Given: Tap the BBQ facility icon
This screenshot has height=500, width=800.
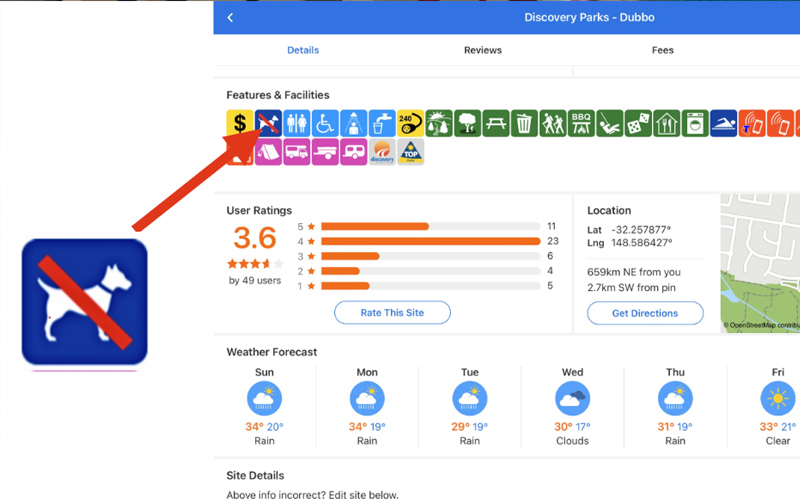Looking at the screenshot, I should 581,123.
